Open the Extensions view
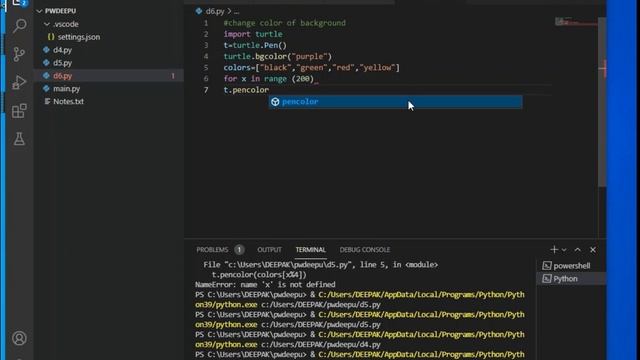The width and height of the screenshot is (640, 360). click(19, 111)
